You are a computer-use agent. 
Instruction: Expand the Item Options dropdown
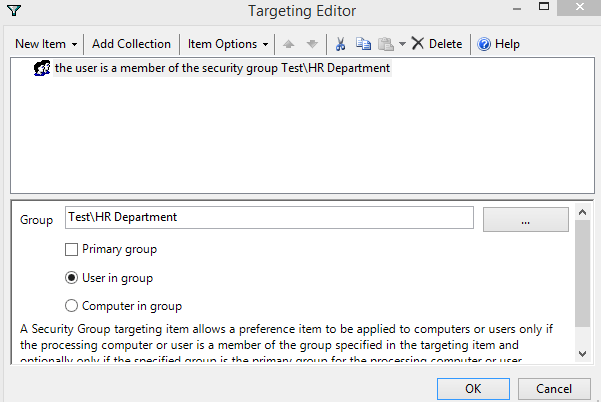[x=228, y=44]
